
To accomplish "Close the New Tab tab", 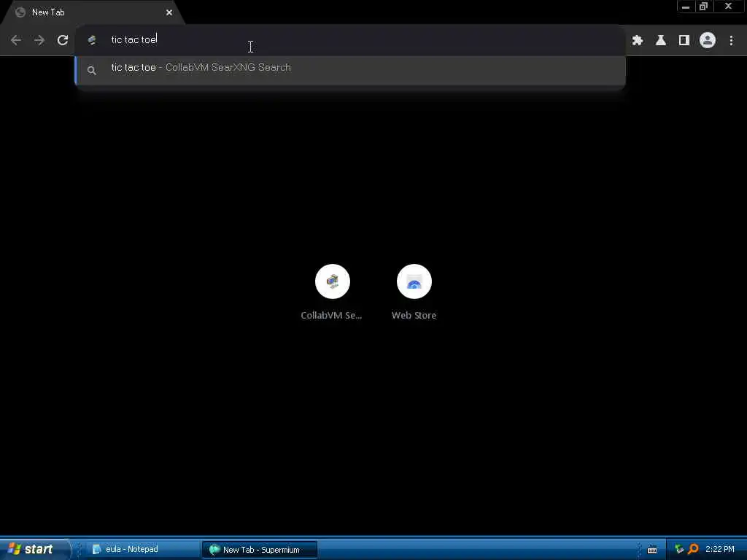I will [169, 12].
